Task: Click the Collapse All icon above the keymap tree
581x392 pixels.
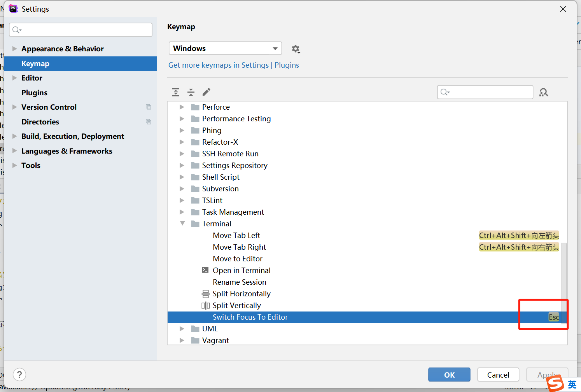Action: pyautogui.click(x=191, y=92)
